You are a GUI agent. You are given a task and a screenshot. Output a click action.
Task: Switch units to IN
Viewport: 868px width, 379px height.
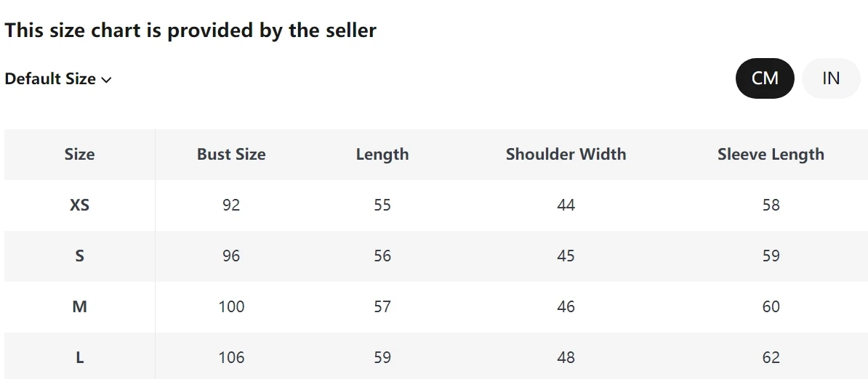[x=831, y=78]
